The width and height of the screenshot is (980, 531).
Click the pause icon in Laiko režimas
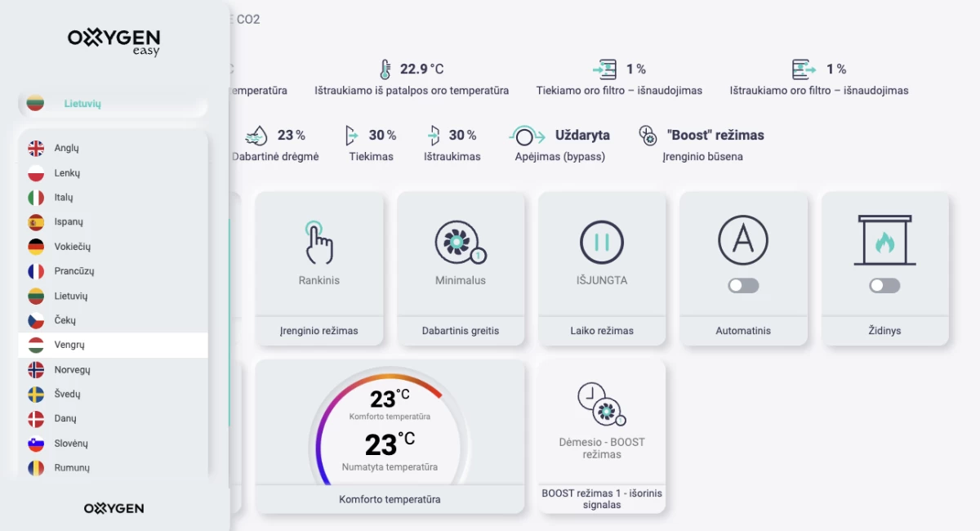[601, 242]
